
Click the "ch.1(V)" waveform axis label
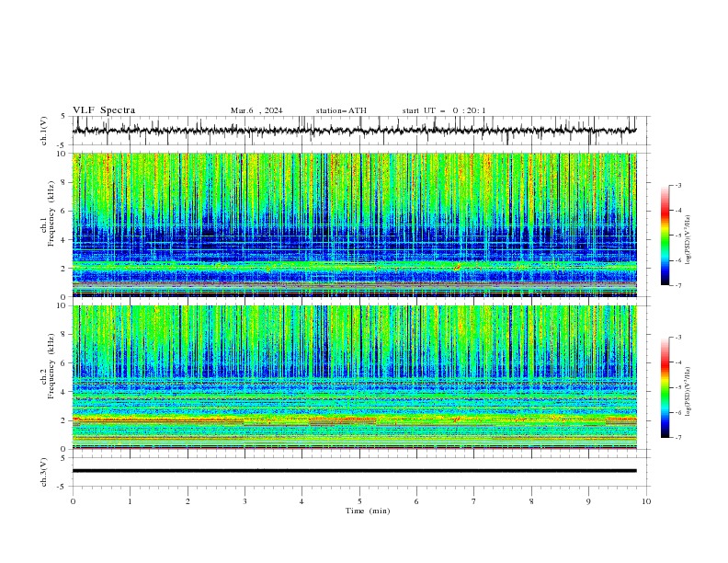click(44, 131)
